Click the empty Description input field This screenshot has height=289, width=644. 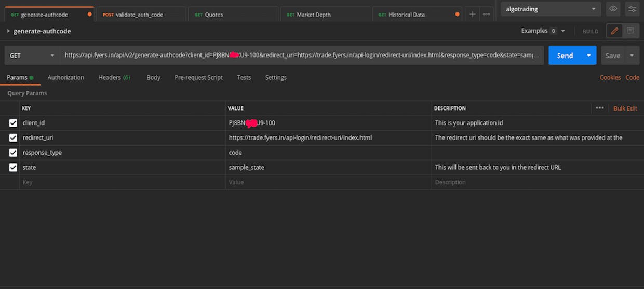[x=538, y=182]
